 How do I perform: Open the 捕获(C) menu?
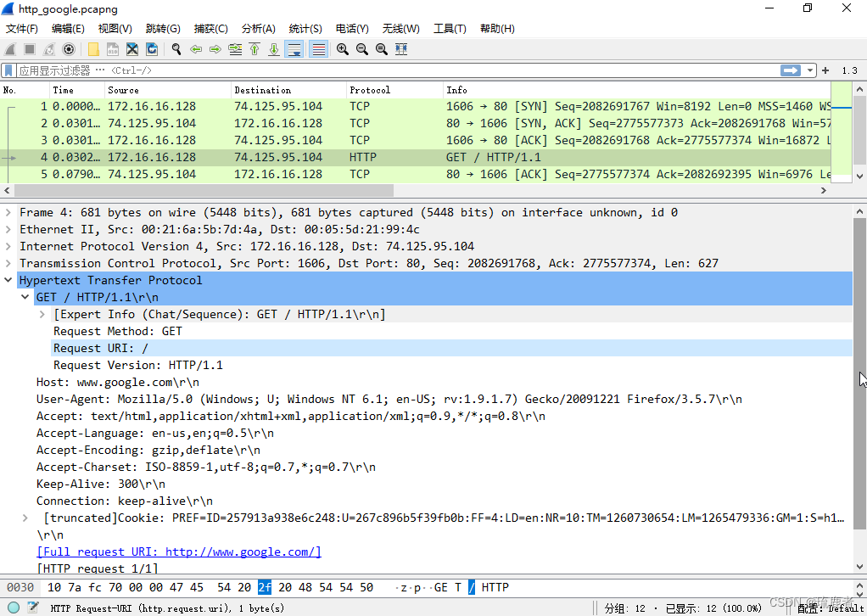(210, 29)
